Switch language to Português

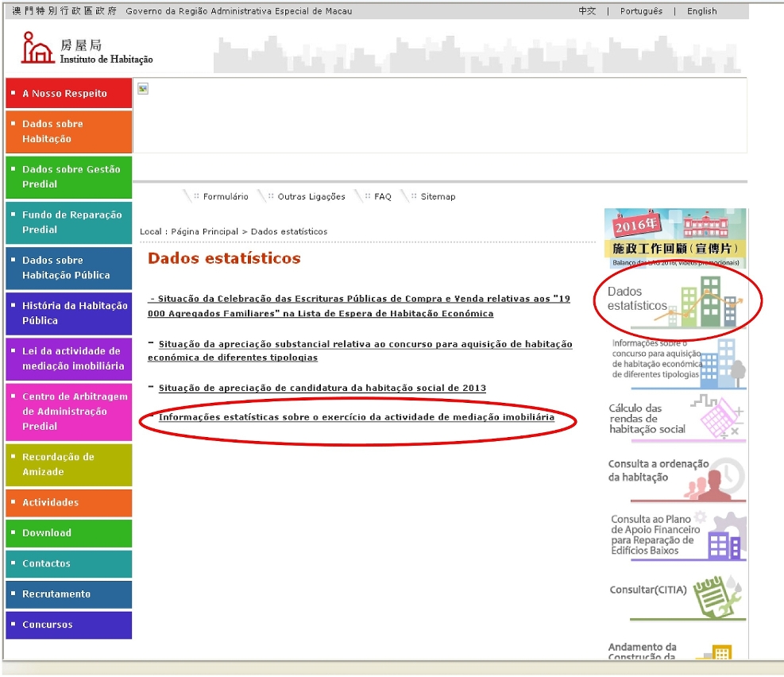641,11
